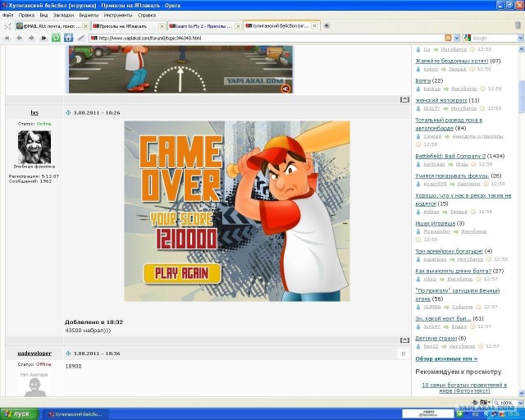Open 'Детские страхи' topic link
This screenshot has height=420, width=525.
(436, 338)
